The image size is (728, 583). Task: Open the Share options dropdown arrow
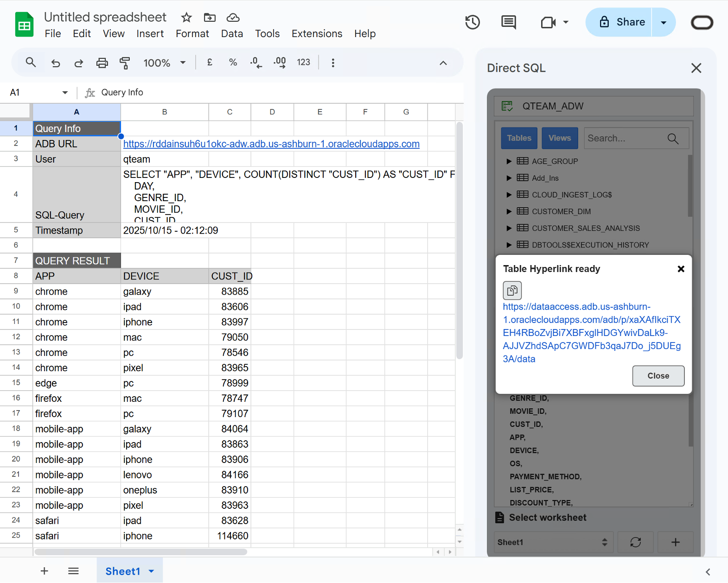664,22
